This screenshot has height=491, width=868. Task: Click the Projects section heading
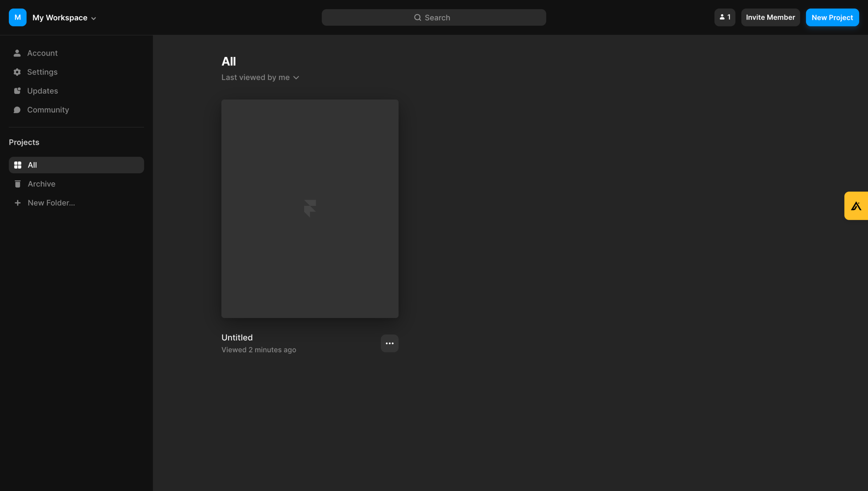point(24,142)
